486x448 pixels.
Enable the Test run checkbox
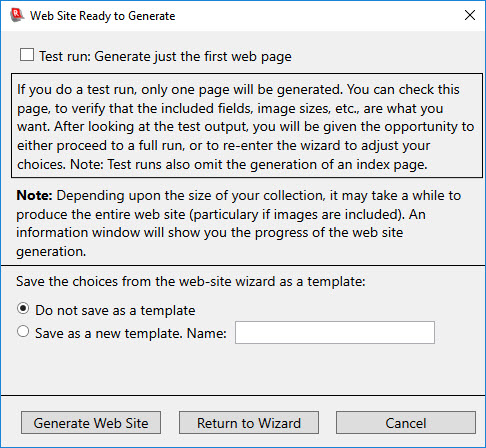[x=27, y=55]
